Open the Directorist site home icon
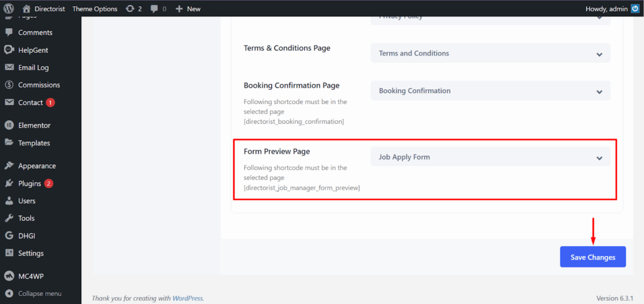 click(26, 9)
